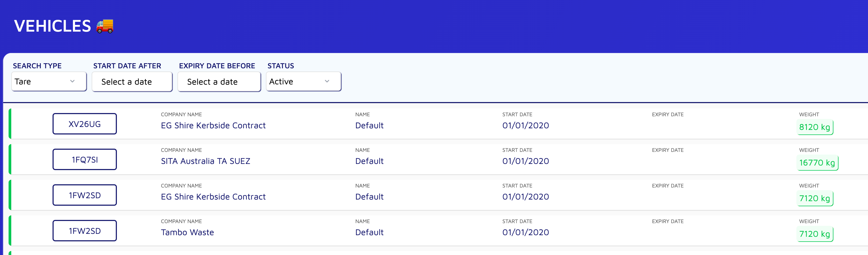Image resolution: width=868 pixels, height=255 pixels.
Task: Click the delivery truck icon beside VEHICLES
Action: [105, 26]
